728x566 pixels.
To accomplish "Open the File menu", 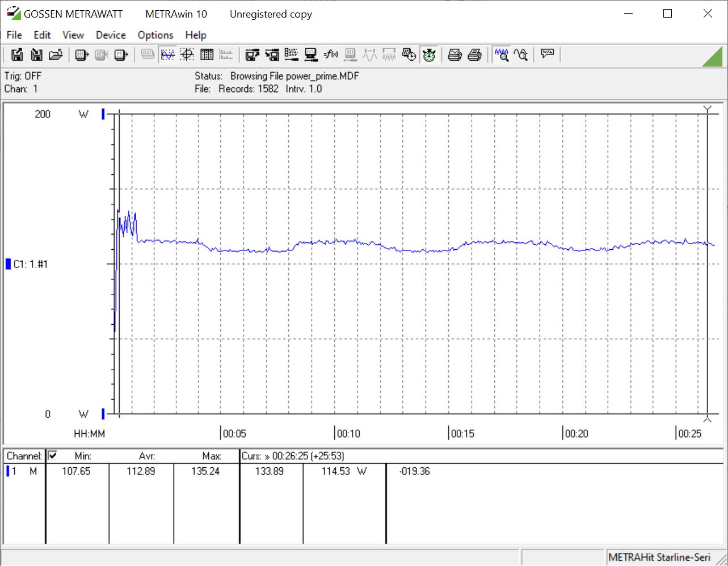I will (x=14, y=35).
